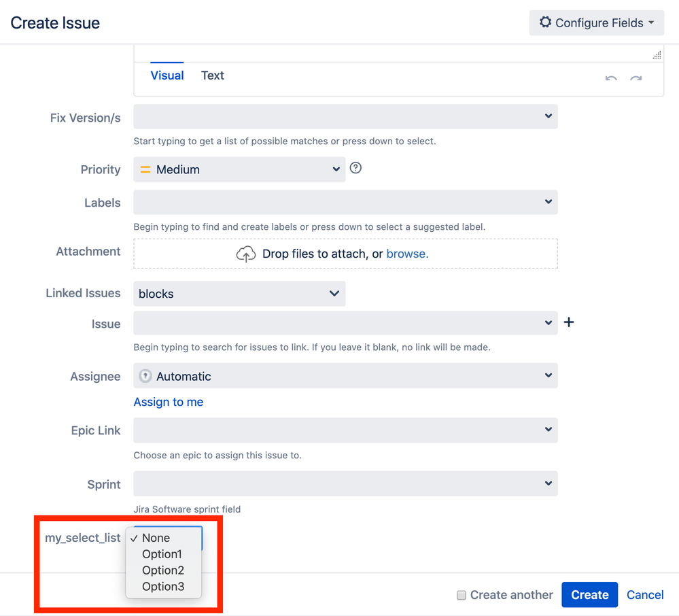This screenshot has height=616, width=679.
Task: Click the editor resize handle grip
Action: pyautogui.click(x=657, y=55)
